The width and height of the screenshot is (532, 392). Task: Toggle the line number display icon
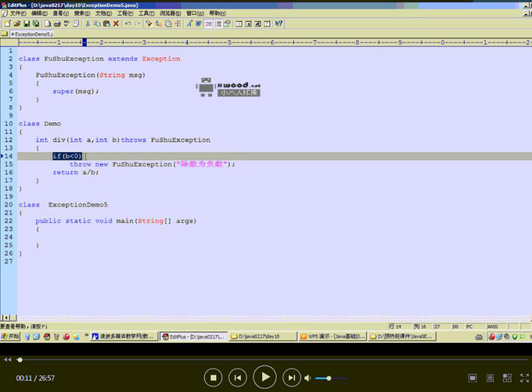(217, 23)
